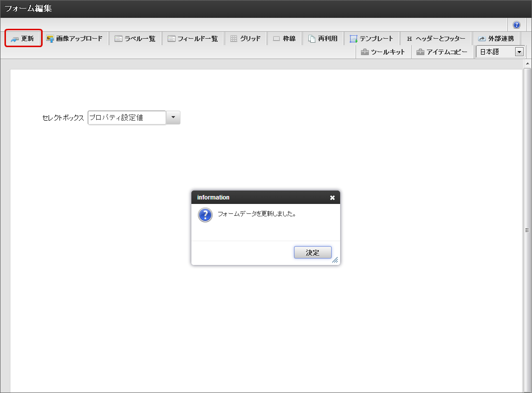
Task: Open 画像アップロード image upload
Action: (x=74, y=38)
